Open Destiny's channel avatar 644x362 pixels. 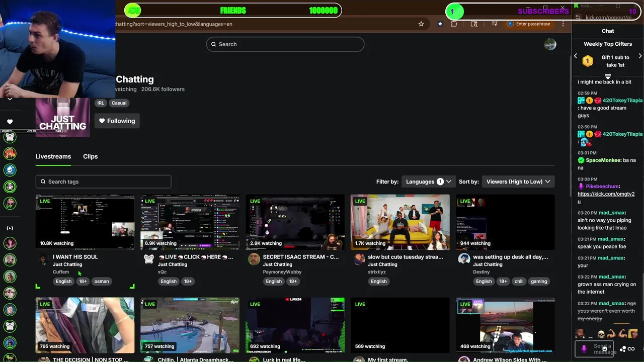click(x=464, y=259)
